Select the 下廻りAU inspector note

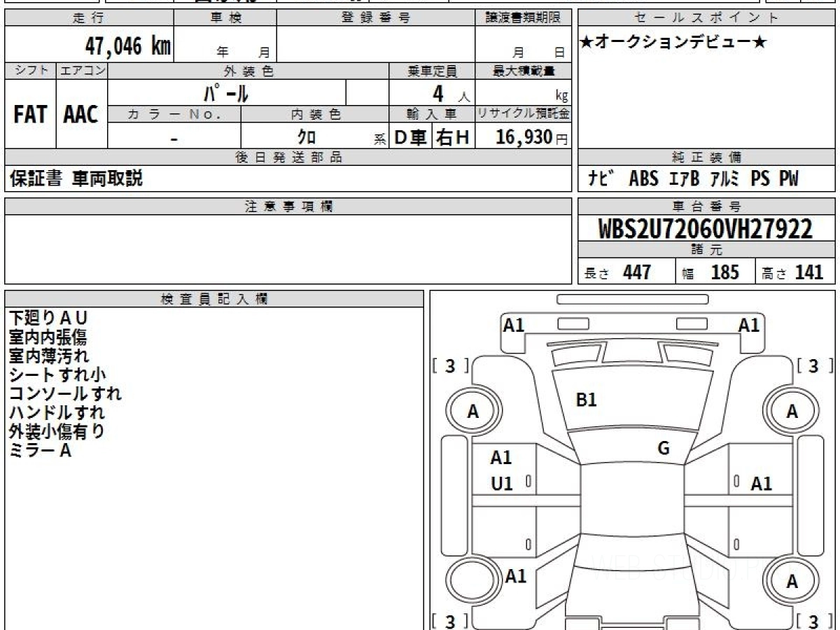pos(49,318)
